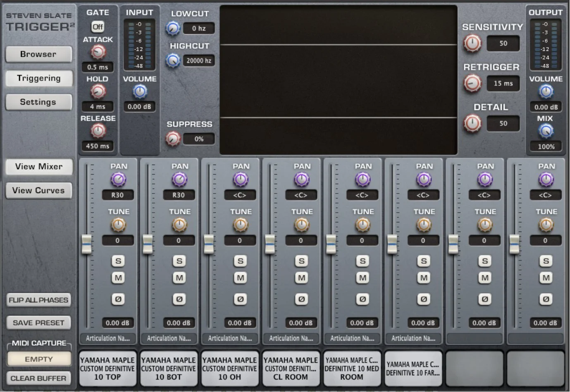Click Pan knob of 10 OH channel
Viewport: 570px width, 392px height.
click(x=241, y=179)
